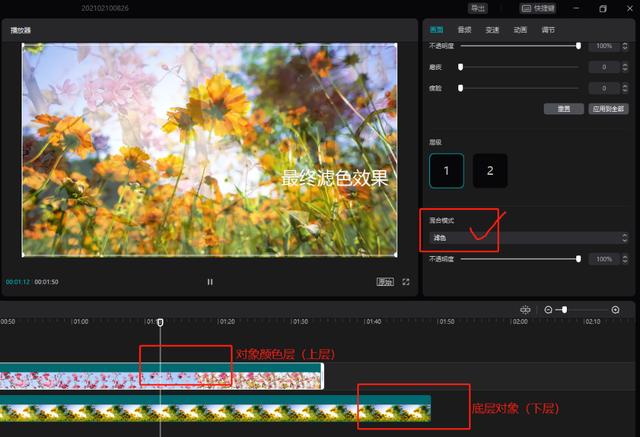The image size is (640, 437).
Task: Select layer level 1
Action: tap(446, 171)
